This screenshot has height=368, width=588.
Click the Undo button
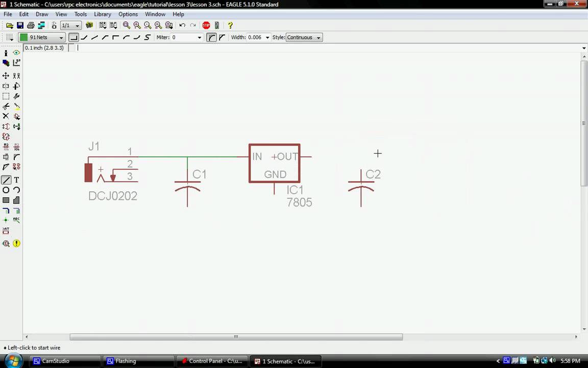pyautogui.click(x=182, y=25)
